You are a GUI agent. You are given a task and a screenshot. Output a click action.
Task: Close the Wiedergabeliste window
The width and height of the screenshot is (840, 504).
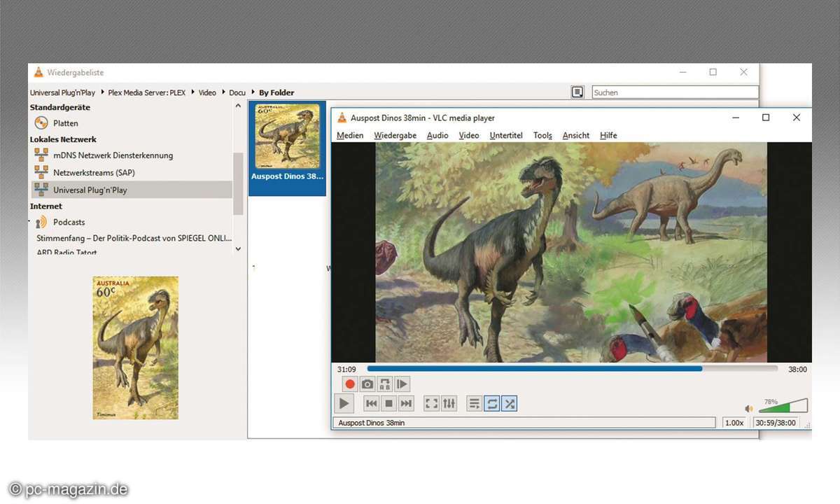click(743, 72)
